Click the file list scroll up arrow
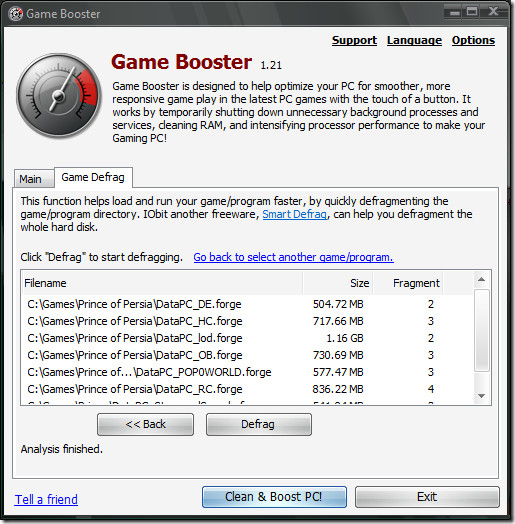This screenshot has width=515, height=524. [481, 279]
